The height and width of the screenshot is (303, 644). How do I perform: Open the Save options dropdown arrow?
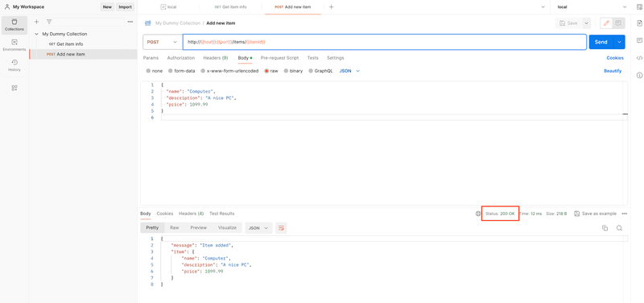click(x=586, y=23)
